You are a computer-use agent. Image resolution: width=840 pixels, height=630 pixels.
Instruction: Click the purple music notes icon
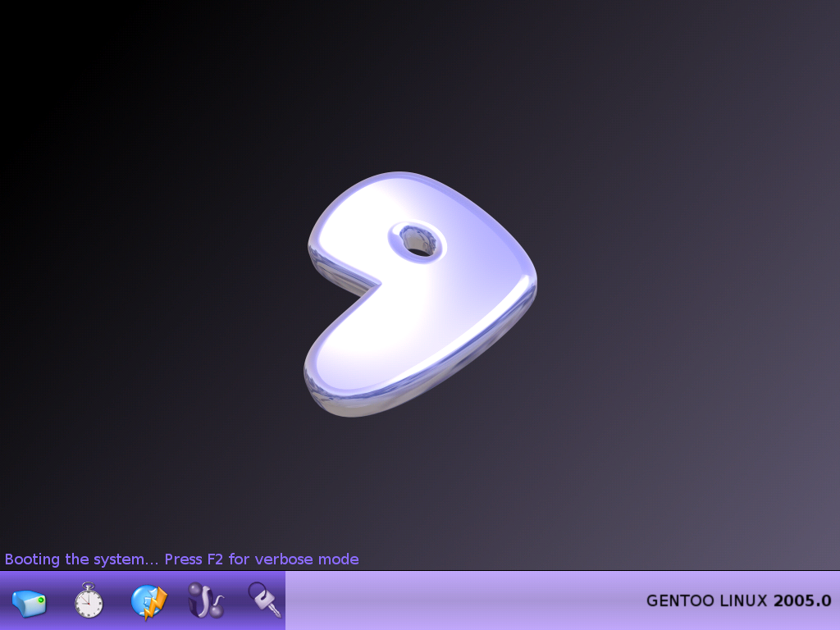click(205, 600)
